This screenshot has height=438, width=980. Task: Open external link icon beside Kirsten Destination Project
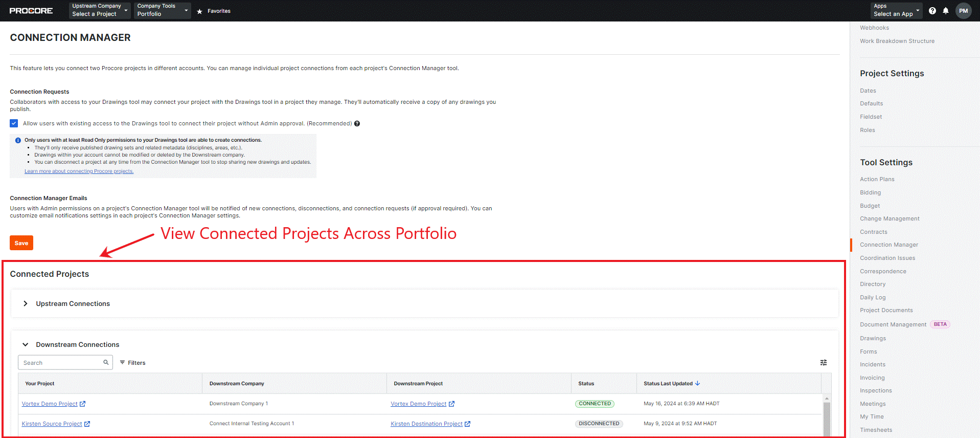click(x=467, y=424)
